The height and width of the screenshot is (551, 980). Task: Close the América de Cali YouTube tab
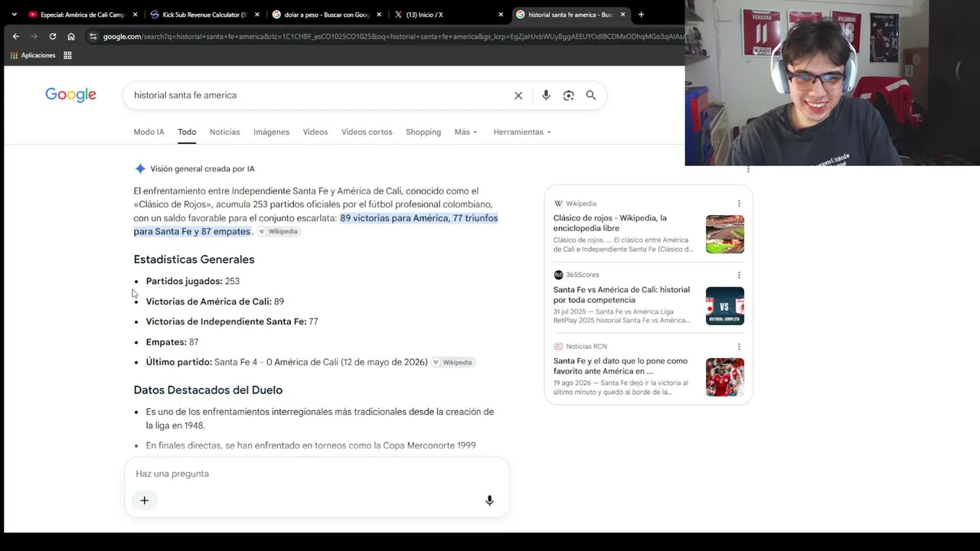(136, 15)
